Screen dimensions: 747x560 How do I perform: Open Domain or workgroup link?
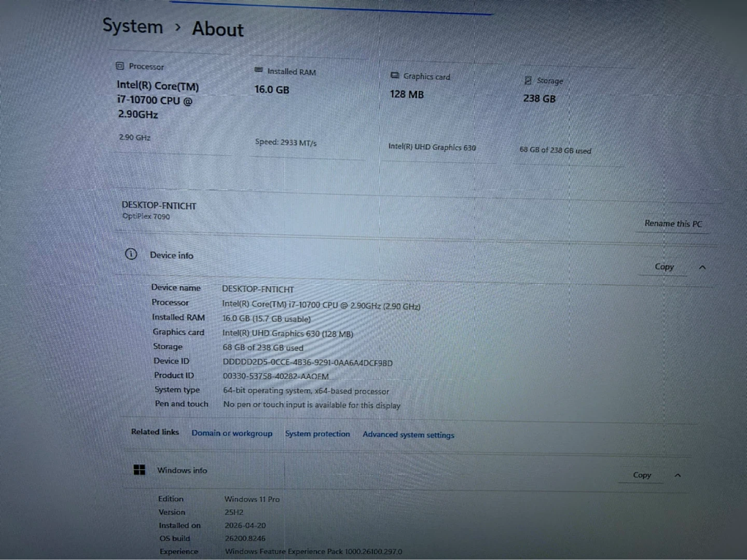pyautogui.click(x=232, y=433)
